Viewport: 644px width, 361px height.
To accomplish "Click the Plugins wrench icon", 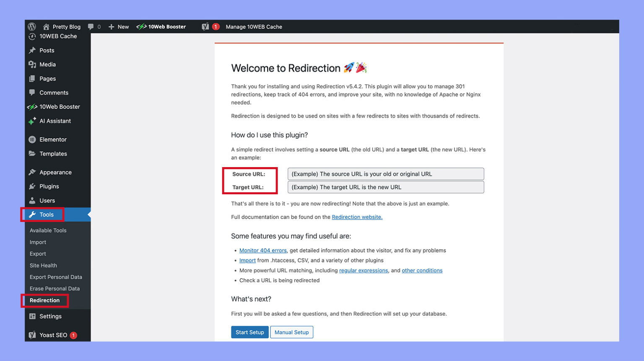I will (33, 186).
